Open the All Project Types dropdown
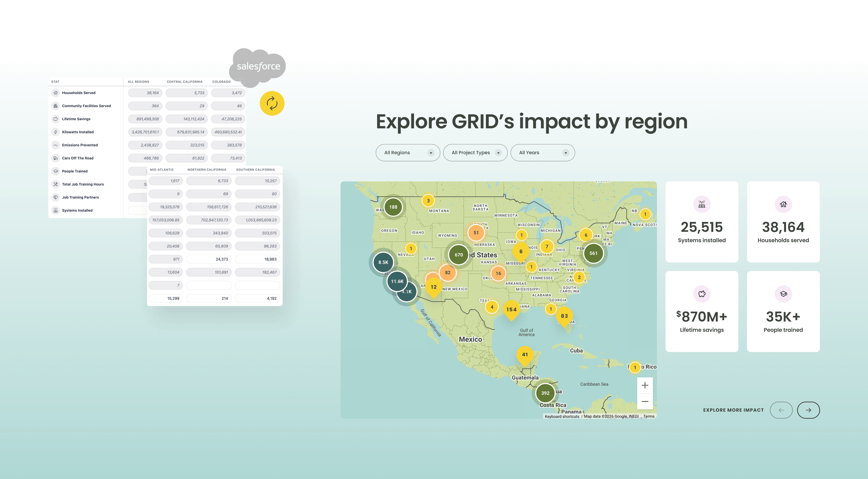Image resolution: width=868 pixels, height=479 pixels. click(475, 153)
